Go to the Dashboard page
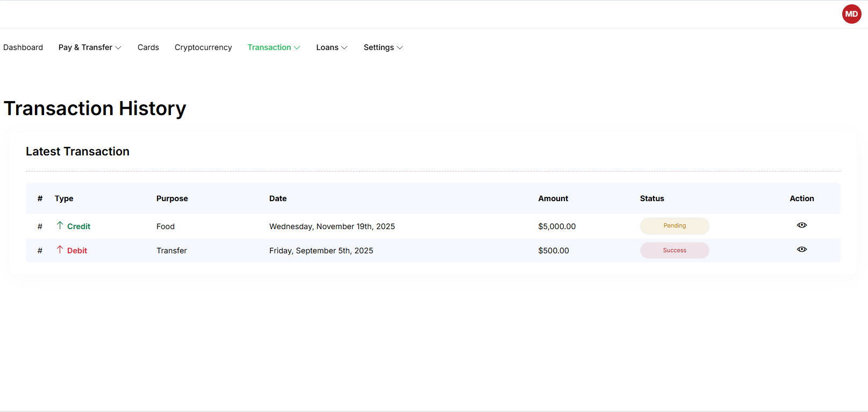This screenshot has height=412, width=868. coord(23,47)
